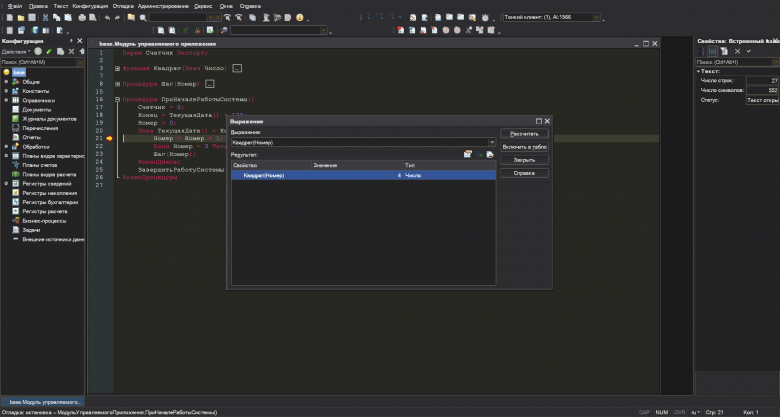Click the cancel X icon in Properties panel
The image size is (780, 417).
tap(738, 51)
